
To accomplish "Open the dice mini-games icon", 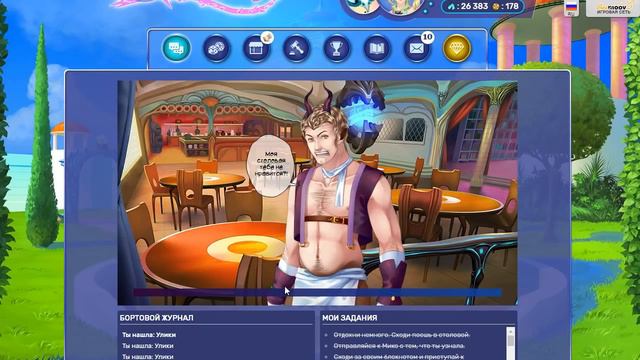I will coord(216,49).
